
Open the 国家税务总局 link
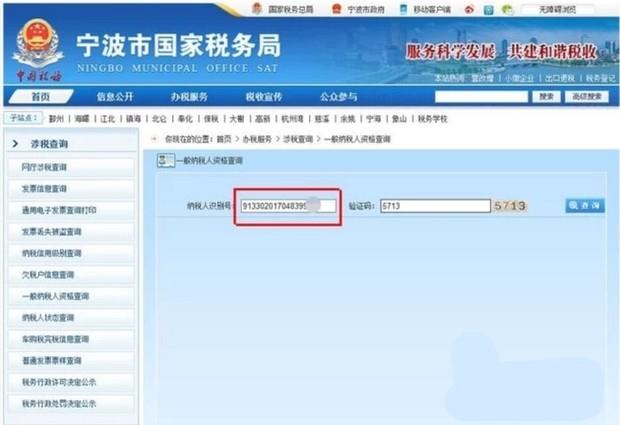click(x=291, y=9)
